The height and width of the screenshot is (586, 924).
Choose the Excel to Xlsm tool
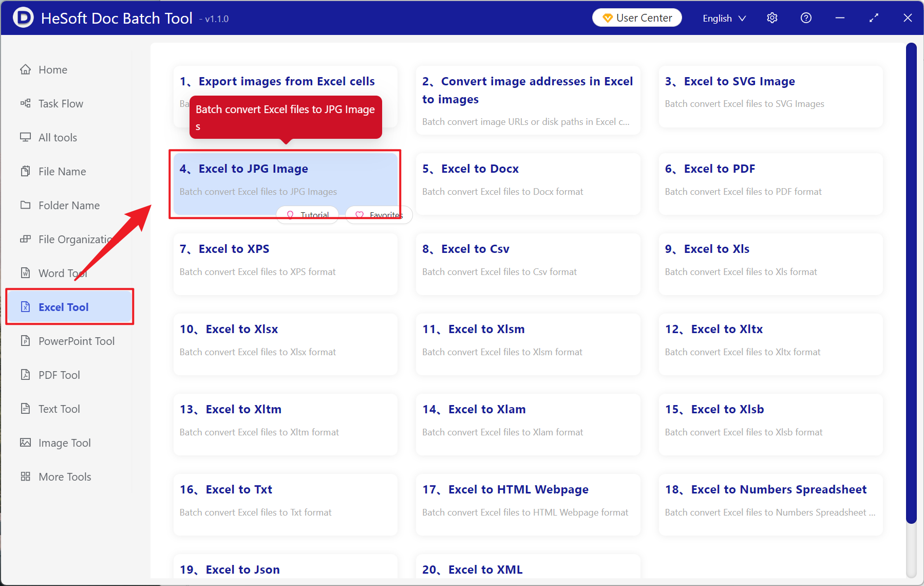point(528,344)
